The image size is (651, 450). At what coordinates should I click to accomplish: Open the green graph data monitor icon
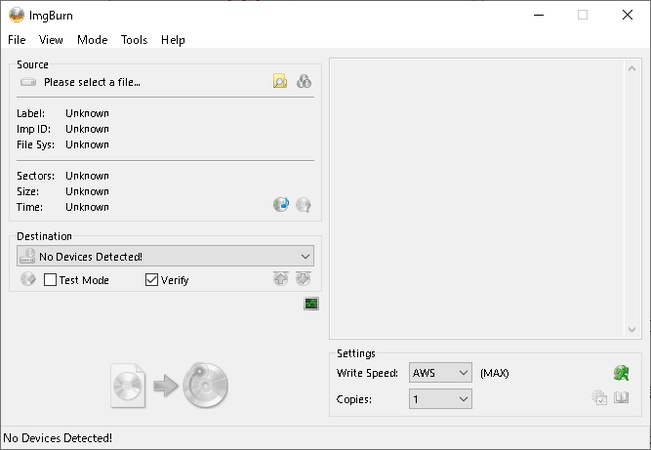tap(311, 304)
